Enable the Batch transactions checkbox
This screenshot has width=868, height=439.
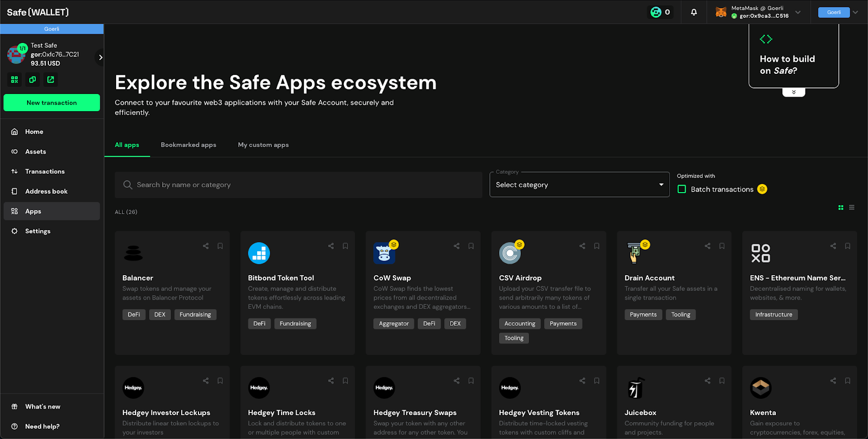[682, 189]
